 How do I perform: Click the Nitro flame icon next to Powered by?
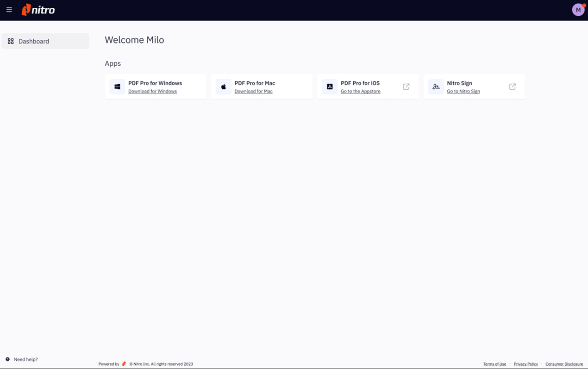(124, 363)
